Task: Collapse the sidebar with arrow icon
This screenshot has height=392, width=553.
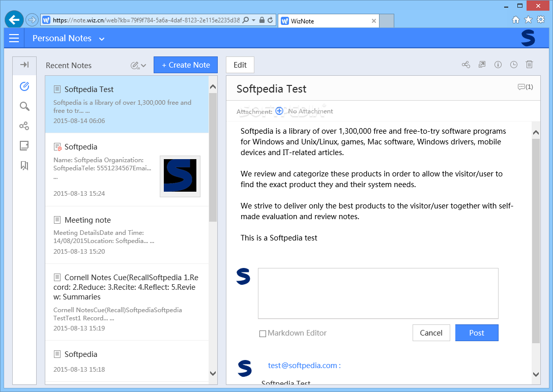Action: (x=24, y=65)
